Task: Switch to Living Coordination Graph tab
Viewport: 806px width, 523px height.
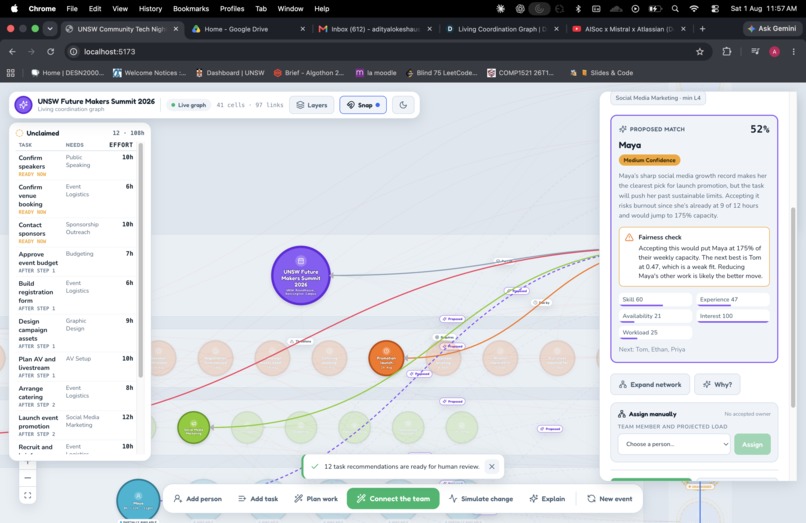Action: tap(501, 29)
